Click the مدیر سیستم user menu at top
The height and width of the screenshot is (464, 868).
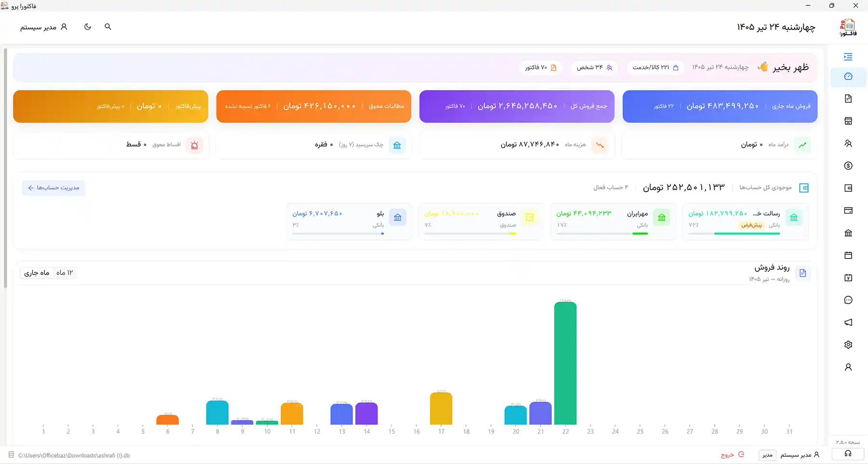coord(44,27)
